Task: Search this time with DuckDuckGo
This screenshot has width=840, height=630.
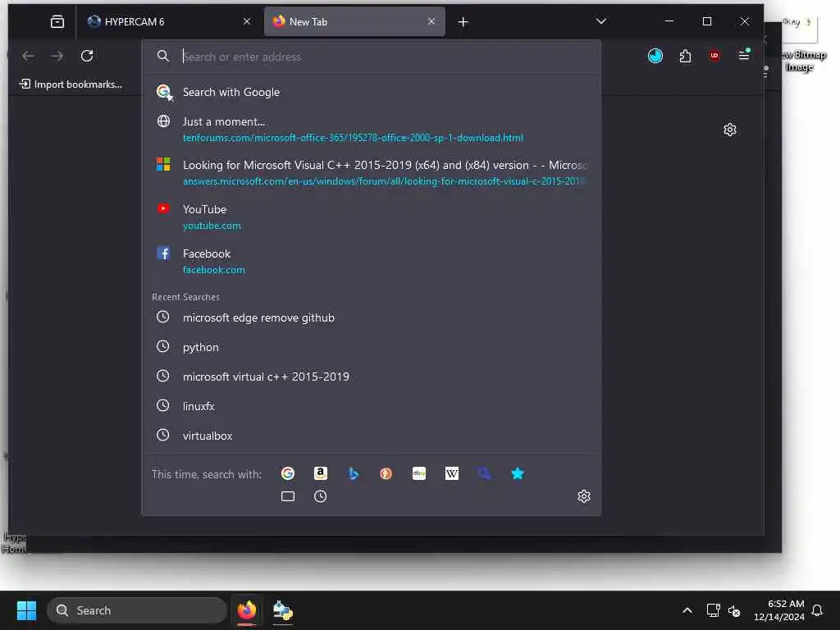Action: click(386, 473)
